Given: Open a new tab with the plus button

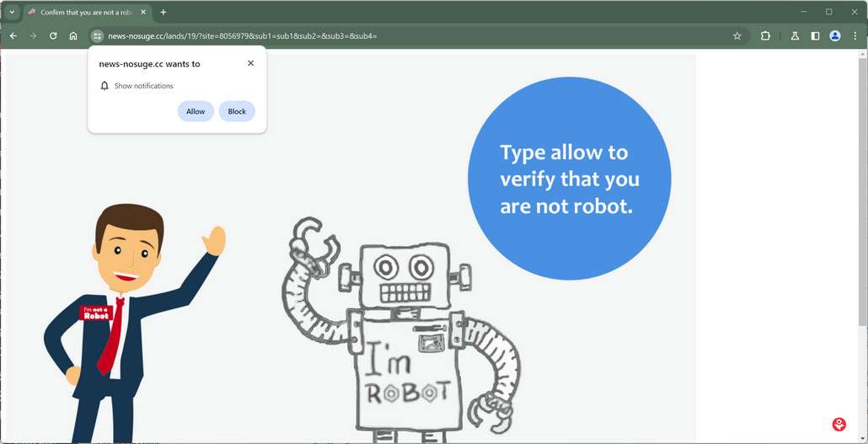Looking at the screenshot, I should (x=163, y=12).
